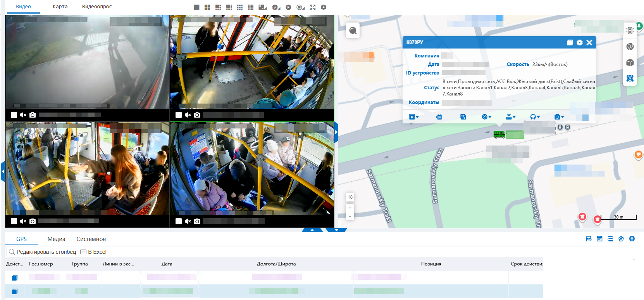Take snapshot of bottom-right video window

tap(197, 221)
